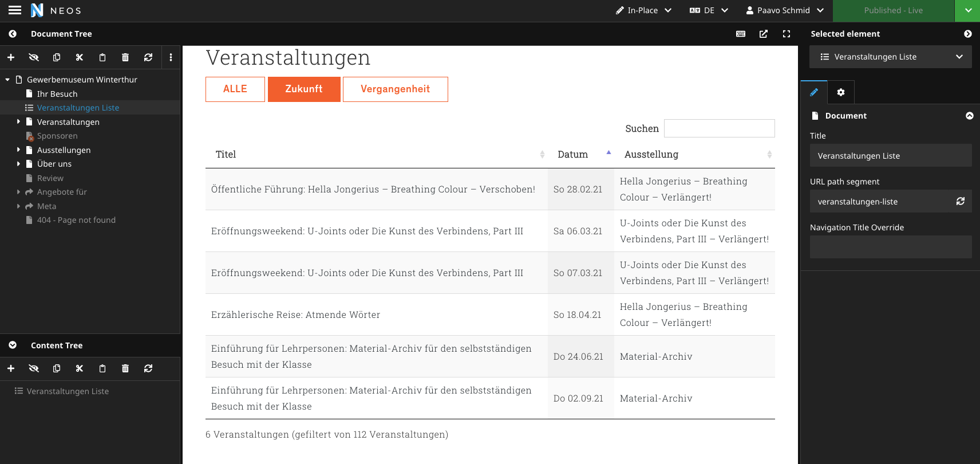Open the DE language dropdown
Screen dimensions: 980x464
(709, 10)
